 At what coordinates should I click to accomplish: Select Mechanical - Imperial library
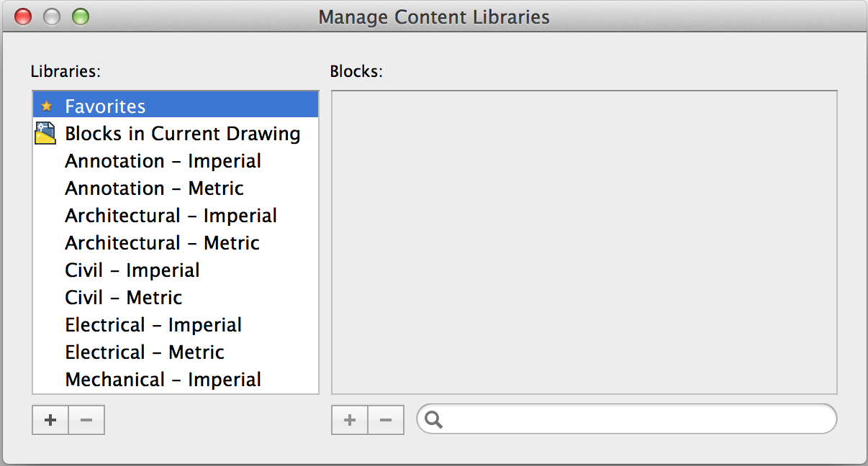(163, 380)
